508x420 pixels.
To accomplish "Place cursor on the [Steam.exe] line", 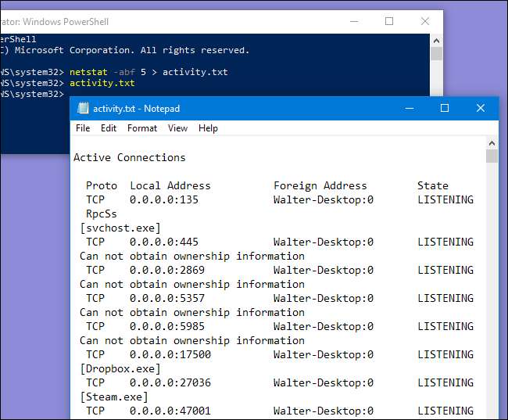I will pyautogui.click(x=114, y=397).
